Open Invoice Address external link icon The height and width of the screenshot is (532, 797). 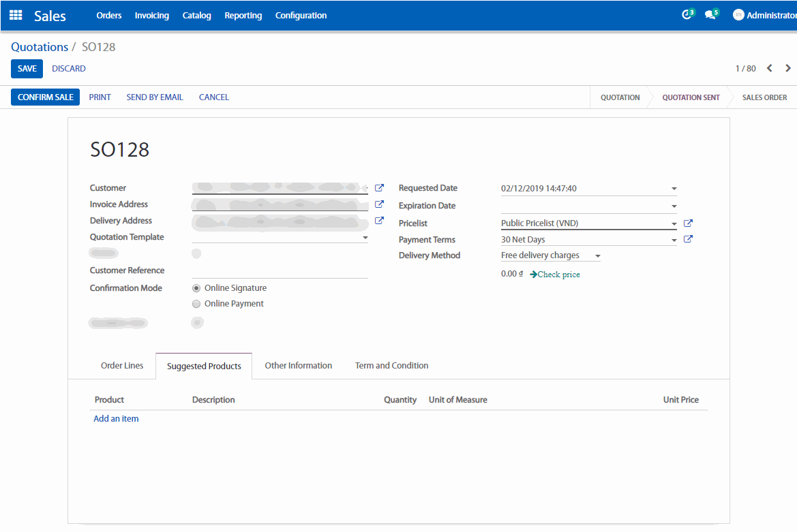click(380, 204)
